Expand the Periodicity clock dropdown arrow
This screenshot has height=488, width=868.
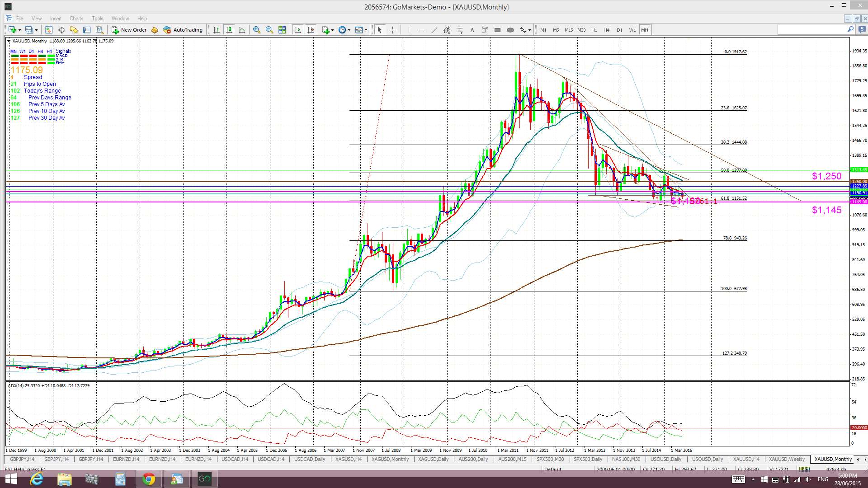pyautogui.click(x=349, y=30)
